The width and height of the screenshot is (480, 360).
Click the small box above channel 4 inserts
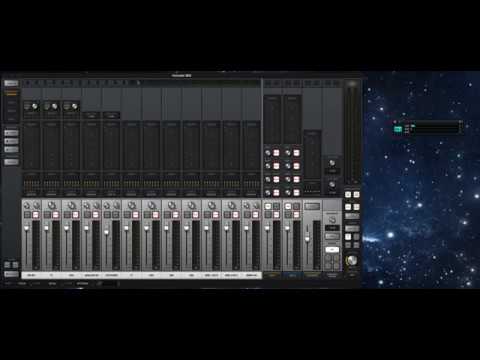point(91,116)
